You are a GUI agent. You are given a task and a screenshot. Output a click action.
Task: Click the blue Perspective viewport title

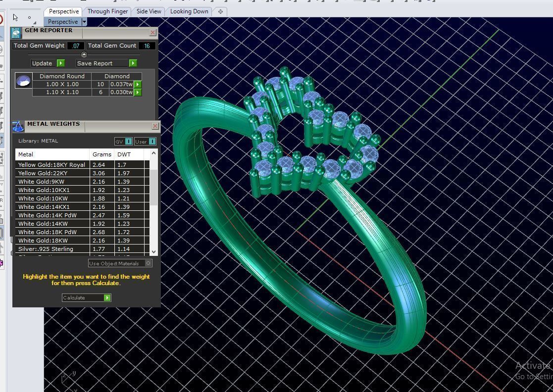(63, 22)
